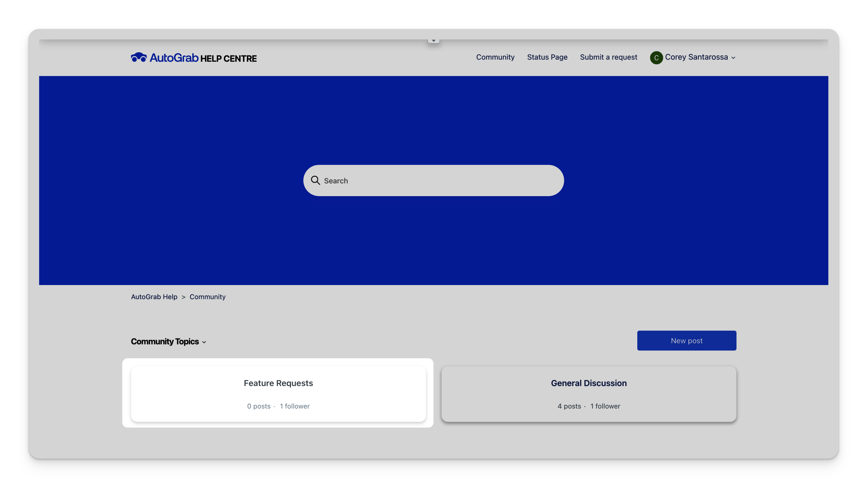The image size is (868, 488).
Task: Click HELP CENTRE header text
Action: tap(228, 59)
